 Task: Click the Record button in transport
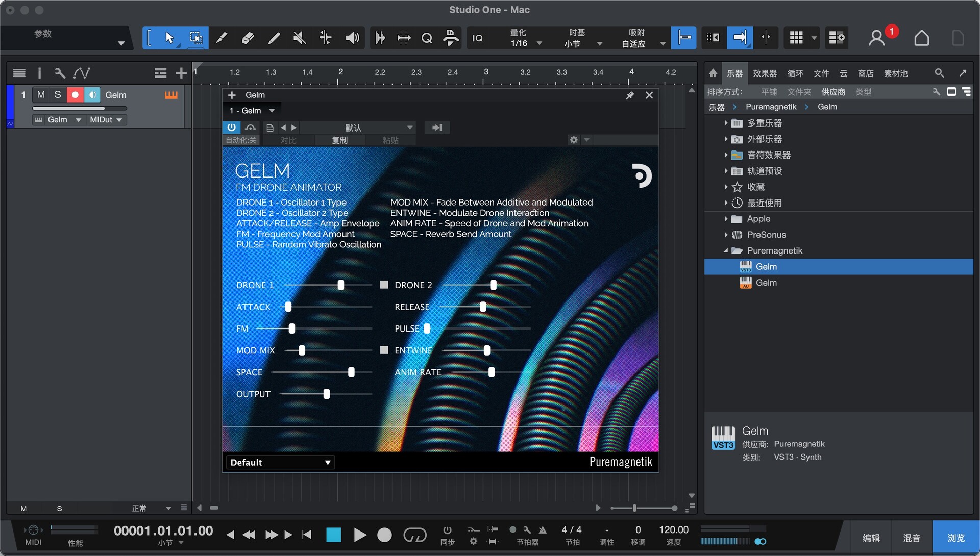coord(384,535)
